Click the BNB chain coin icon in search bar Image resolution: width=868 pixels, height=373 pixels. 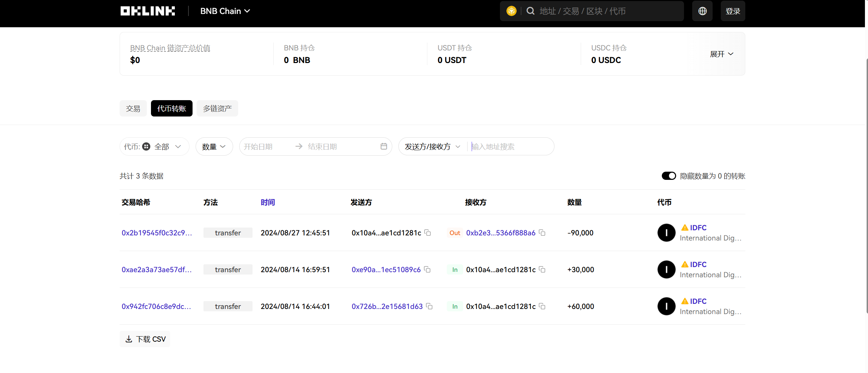coord(511,11)
